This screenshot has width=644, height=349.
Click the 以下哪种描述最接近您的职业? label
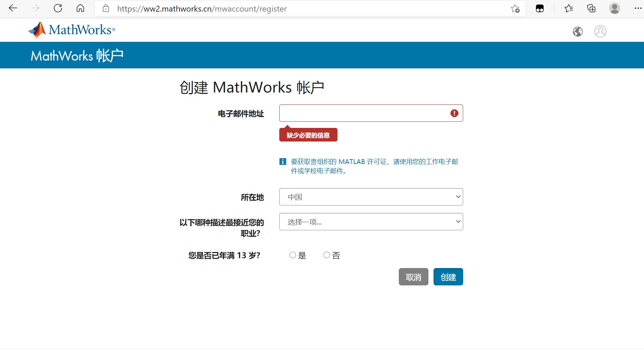(222, 228)
